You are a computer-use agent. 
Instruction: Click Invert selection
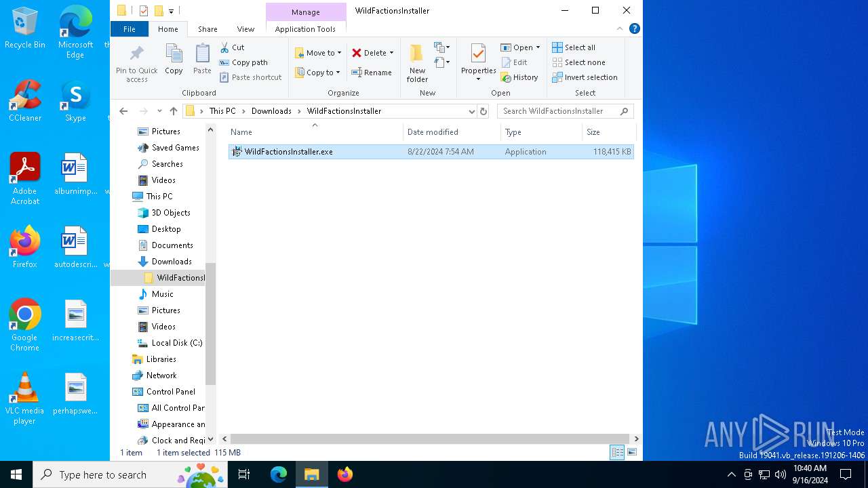[x=585, y=77]
